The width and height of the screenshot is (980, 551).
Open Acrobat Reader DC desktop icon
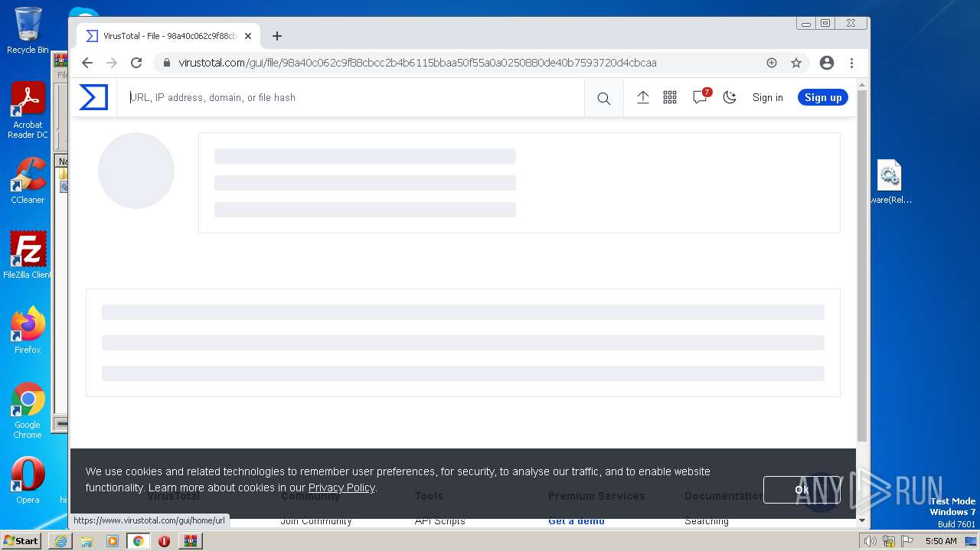tap(28, 111)
